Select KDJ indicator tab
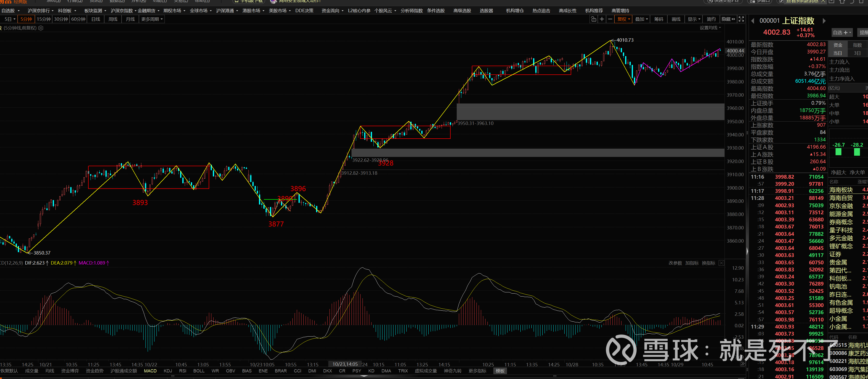 [x=167, y=371]
